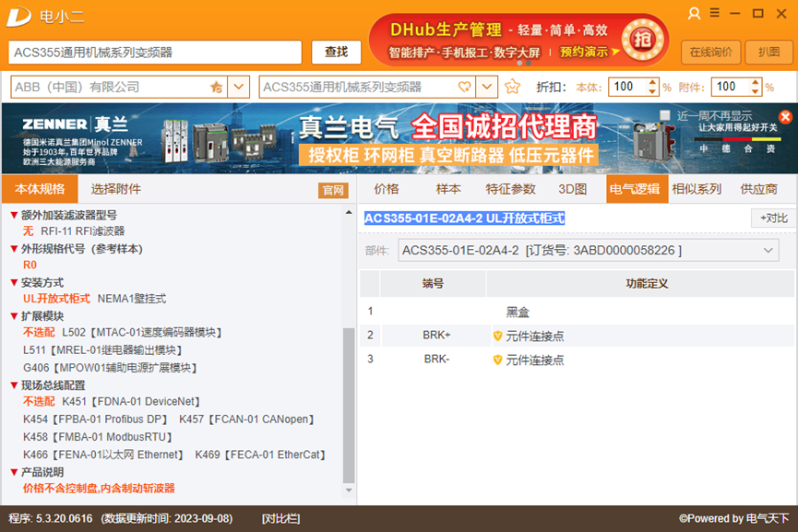Select L511 MREL-01 relay output option
This screenshot has height=532, width=798.
(103, 350)
